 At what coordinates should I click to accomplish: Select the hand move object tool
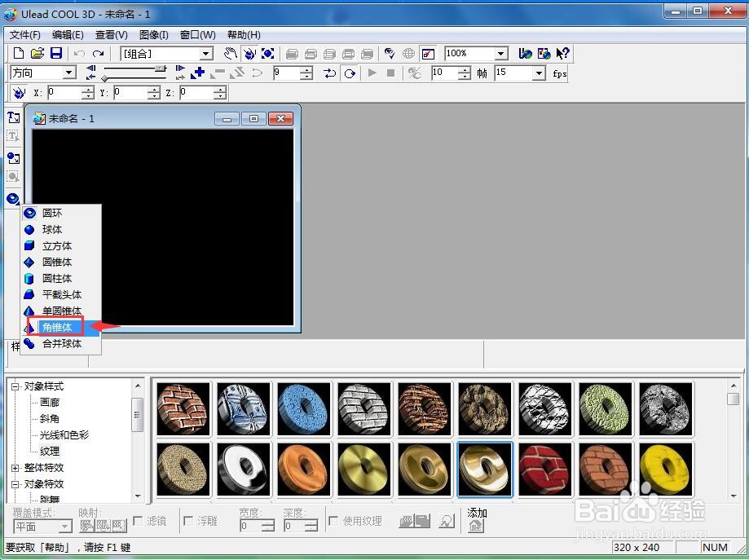tap(231, 54)
